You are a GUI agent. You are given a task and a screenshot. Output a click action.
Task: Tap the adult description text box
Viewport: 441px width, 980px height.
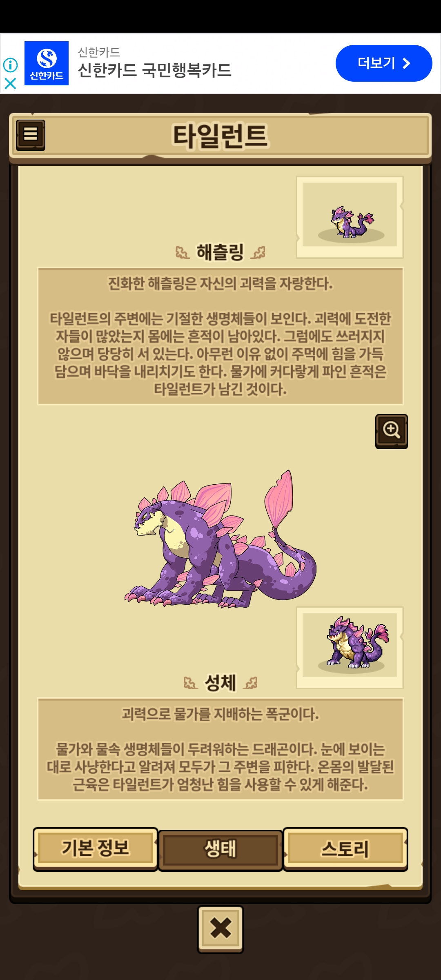click(x=220, y=749)
